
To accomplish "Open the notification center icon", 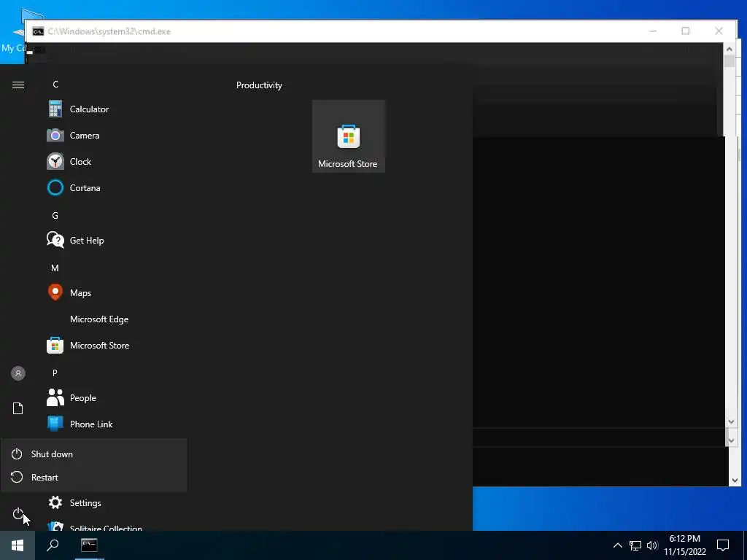I will click(723, 545).
